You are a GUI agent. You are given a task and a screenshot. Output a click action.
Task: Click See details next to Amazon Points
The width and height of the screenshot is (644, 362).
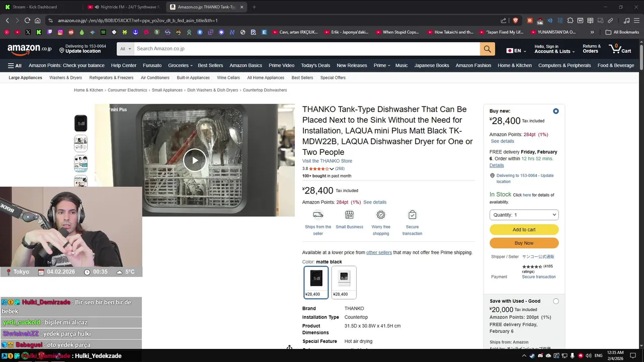click(x=375, y=202)
